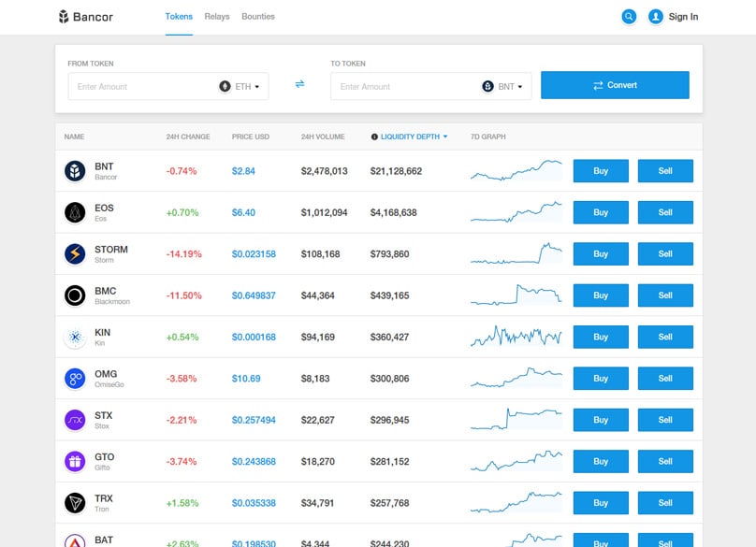Sell BMC token
The height and width of the screenshot is (547, 756).
tap(665, 295)
